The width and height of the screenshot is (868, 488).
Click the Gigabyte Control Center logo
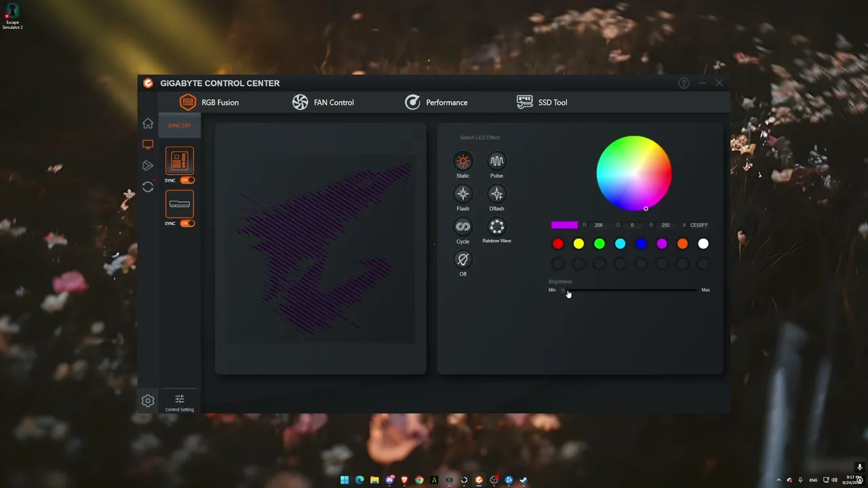pos(148,83)
